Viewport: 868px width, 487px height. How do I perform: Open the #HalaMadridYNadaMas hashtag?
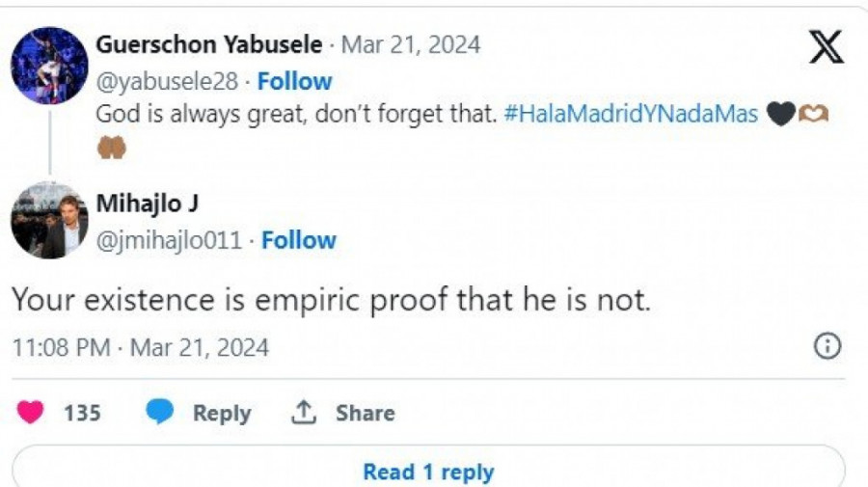tap(631, 114)
